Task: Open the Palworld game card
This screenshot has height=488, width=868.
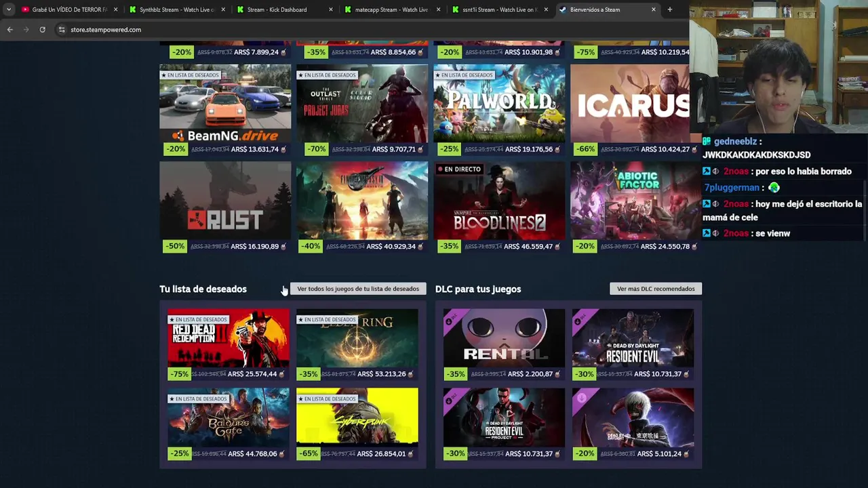Action: pos(499,110)
